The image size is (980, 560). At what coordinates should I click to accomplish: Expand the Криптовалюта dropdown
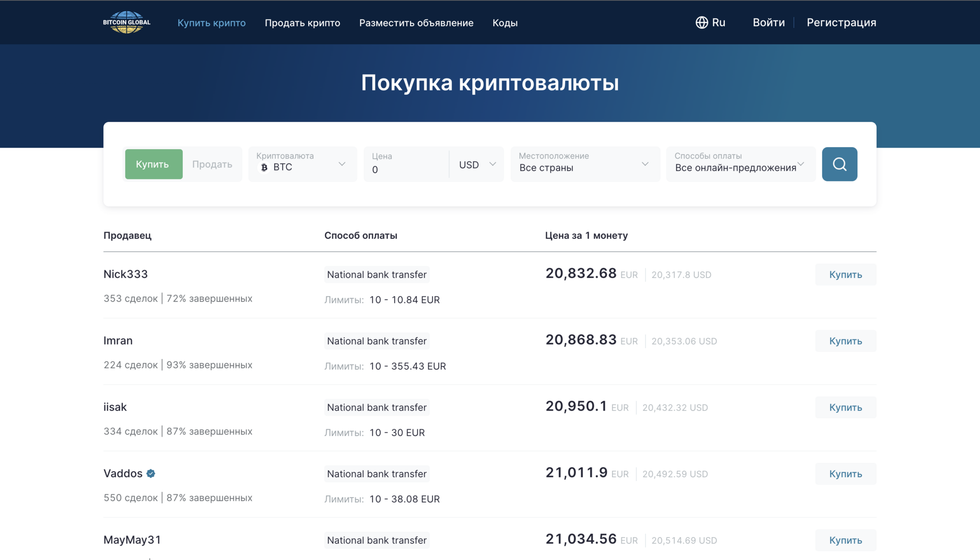pos(302,164)
